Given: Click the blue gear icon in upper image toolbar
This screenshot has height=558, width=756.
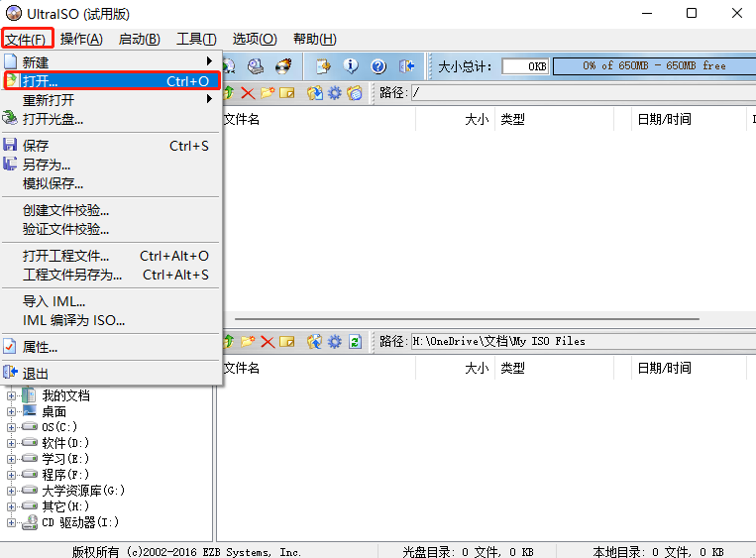Looking at the screenshot, I should 335,92.
